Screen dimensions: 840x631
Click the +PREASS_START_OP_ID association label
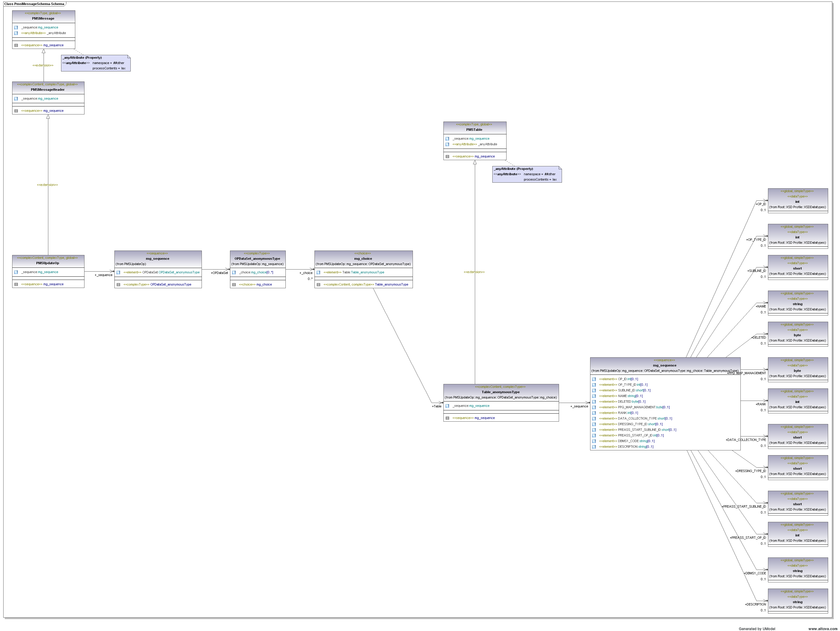[x=748, y=538]
